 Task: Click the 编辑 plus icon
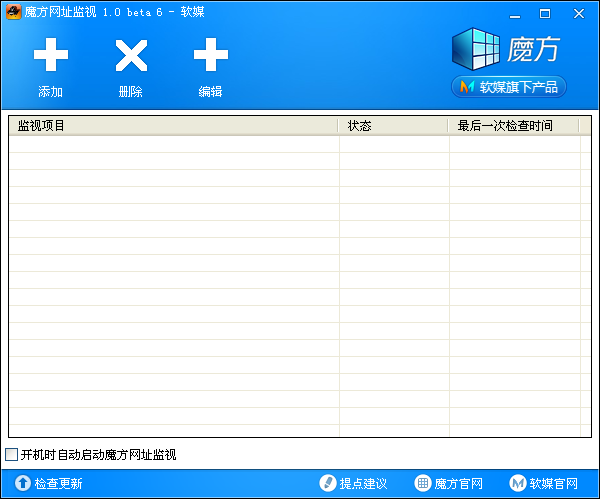click(211, 54)
